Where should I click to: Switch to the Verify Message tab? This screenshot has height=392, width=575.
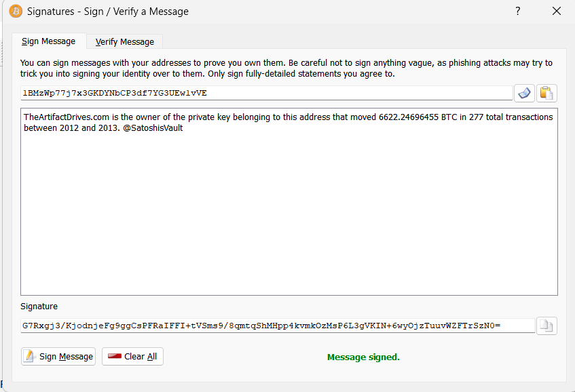coord(124,42)
